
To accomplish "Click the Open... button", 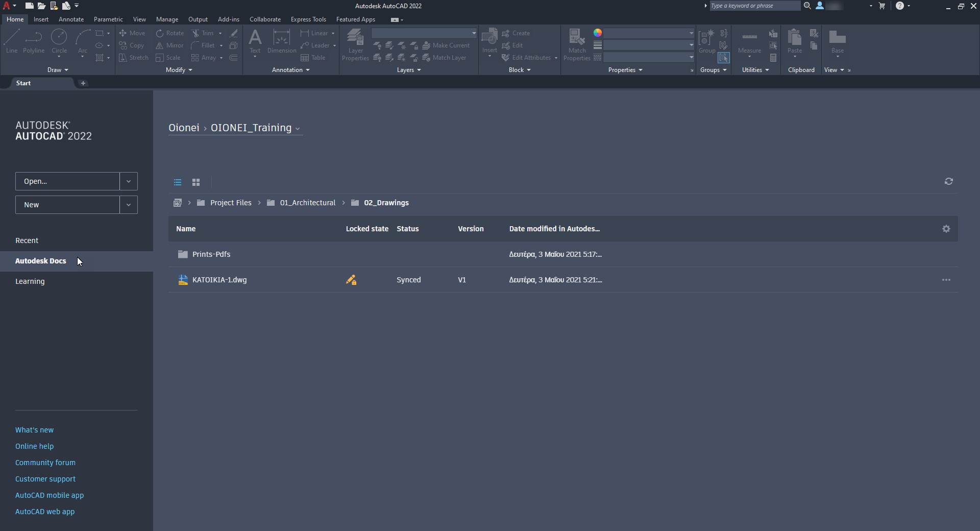I will [67, 181].
